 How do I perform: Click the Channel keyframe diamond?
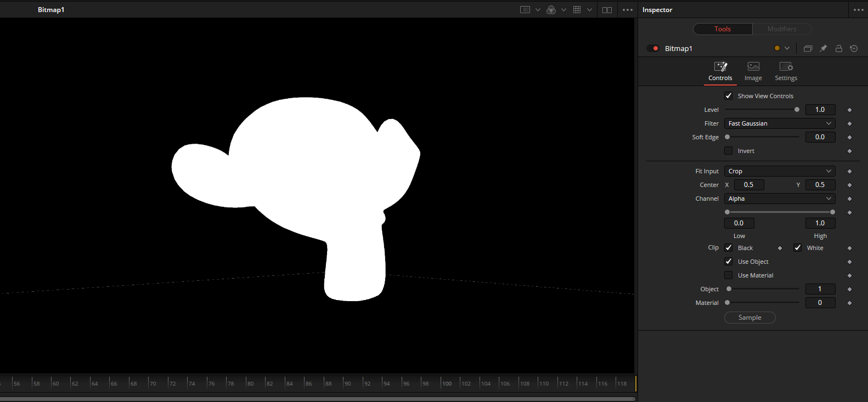tap(849, 199)
